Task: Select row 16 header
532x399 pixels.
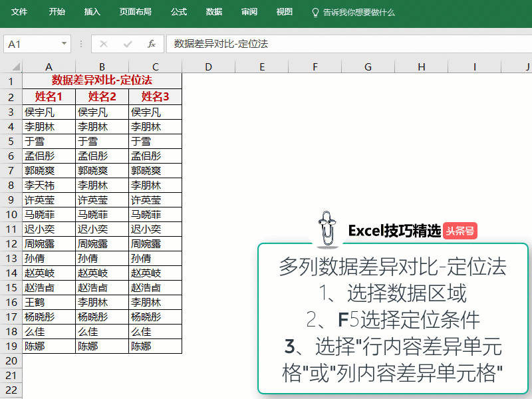Action: coord(11,303)
